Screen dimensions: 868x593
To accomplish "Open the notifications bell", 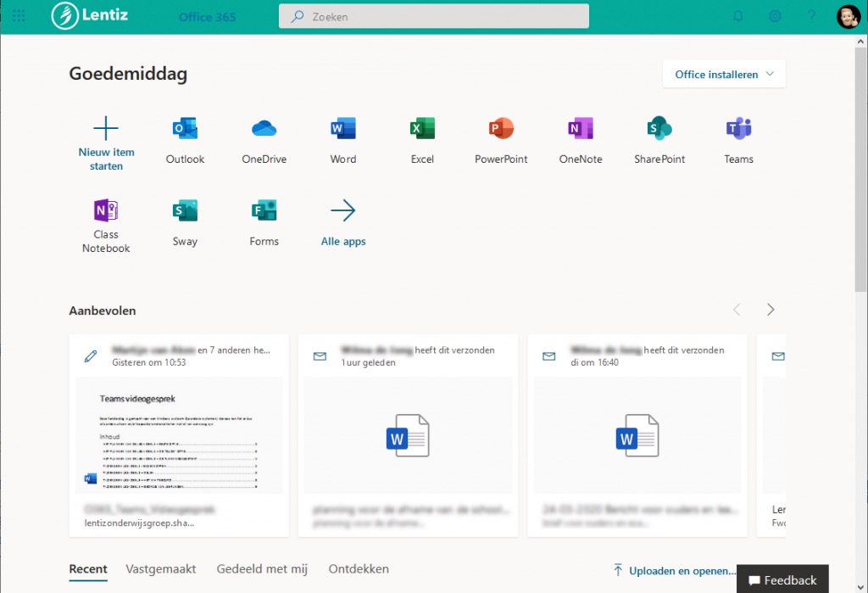I will (x=738, y=16).
